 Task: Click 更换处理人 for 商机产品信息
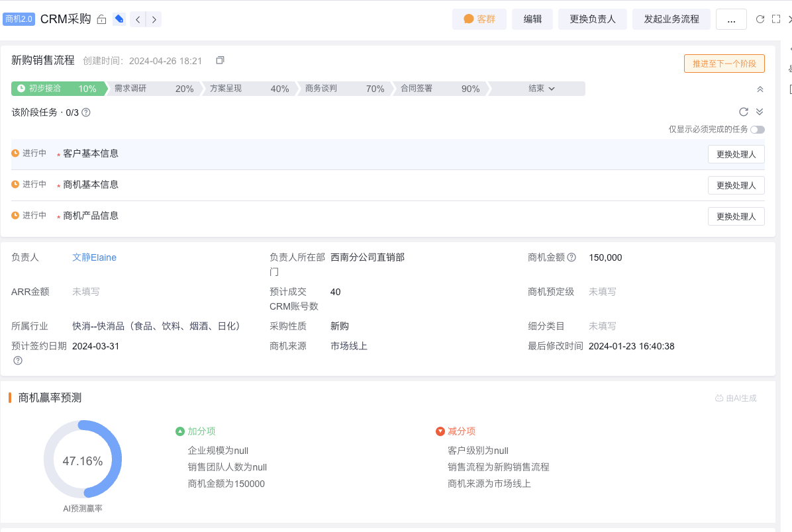pos(736,216)
